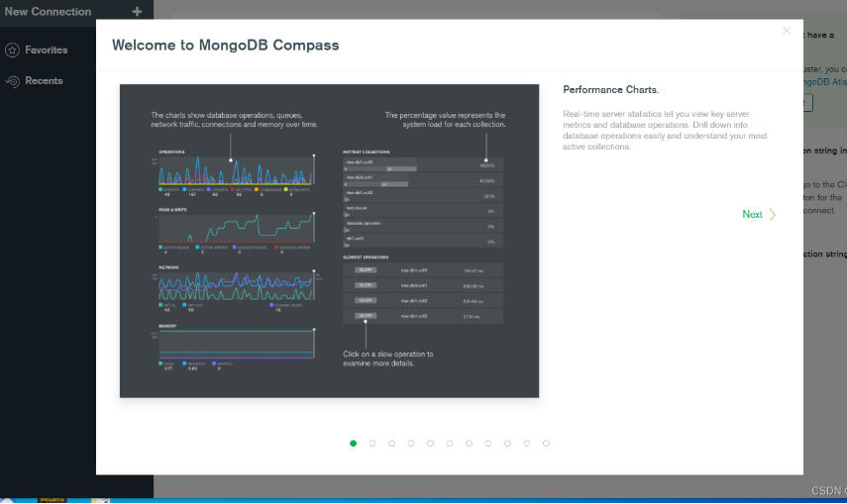
Task: Click the Favorites star icon
Action: pyautogui.click(x=13, y=50)
